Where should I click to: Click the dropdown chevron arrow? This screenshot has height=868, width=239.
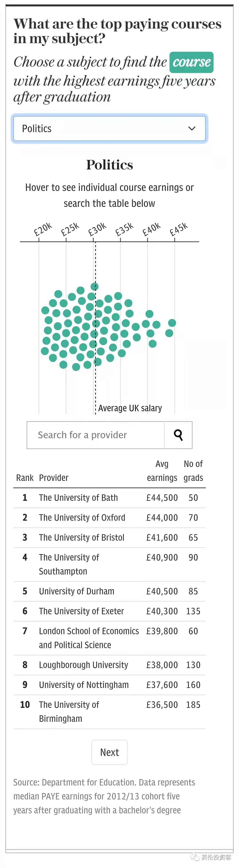click(x=192, y=128)
